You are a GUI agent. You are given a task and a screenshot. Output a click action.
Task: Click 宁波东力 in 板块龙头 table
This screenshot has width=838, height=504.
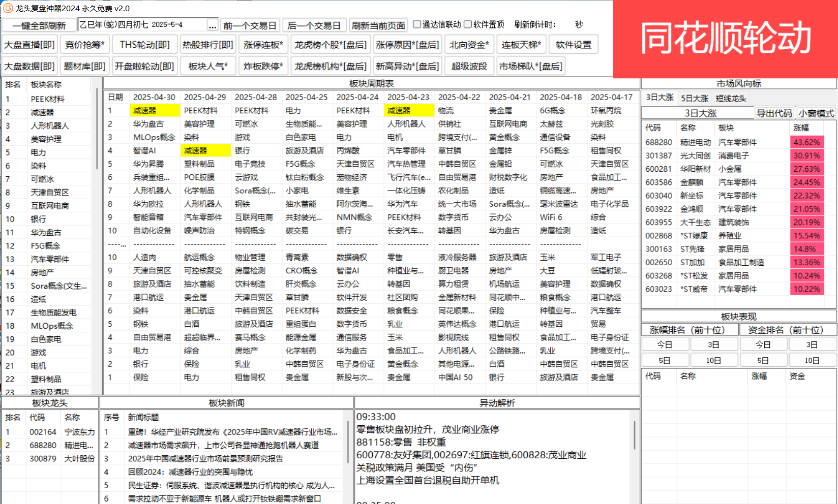click(x=80, y=432)
